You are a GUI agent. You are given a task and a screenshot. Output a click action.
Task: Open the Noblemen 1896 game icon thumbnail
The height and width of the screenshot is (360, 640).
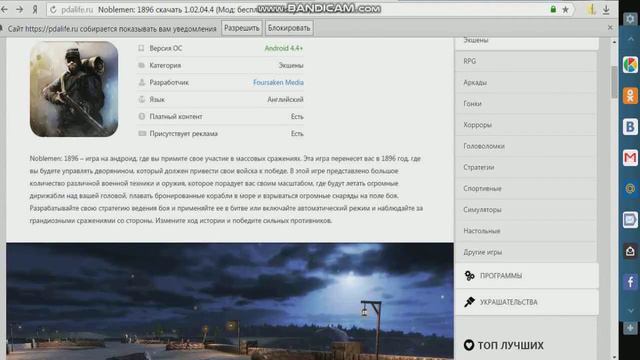tap(74, 89)
